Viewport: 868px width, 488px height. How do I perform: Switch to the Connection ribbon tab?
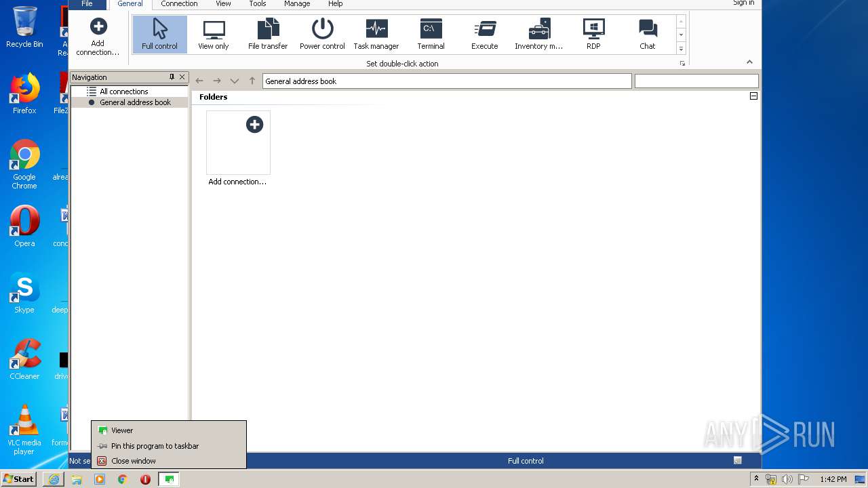click(x=179, y=4)
